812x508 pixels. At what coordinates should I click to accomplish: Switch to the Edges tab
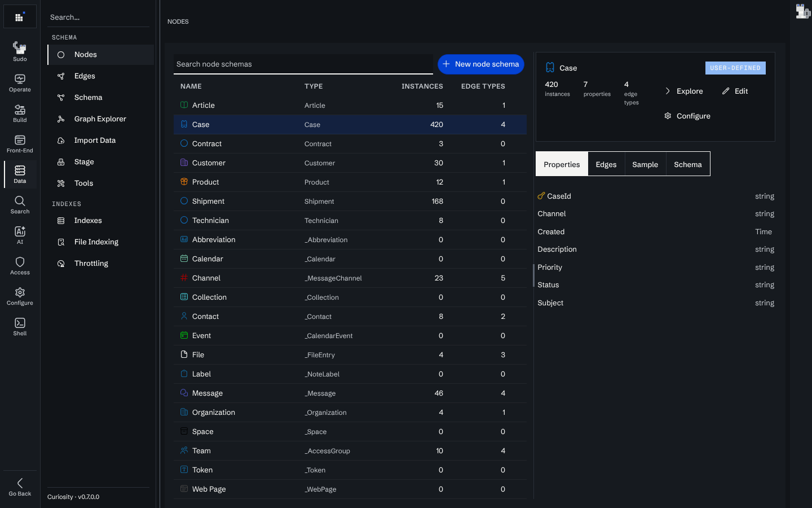[x=606, y=164]
